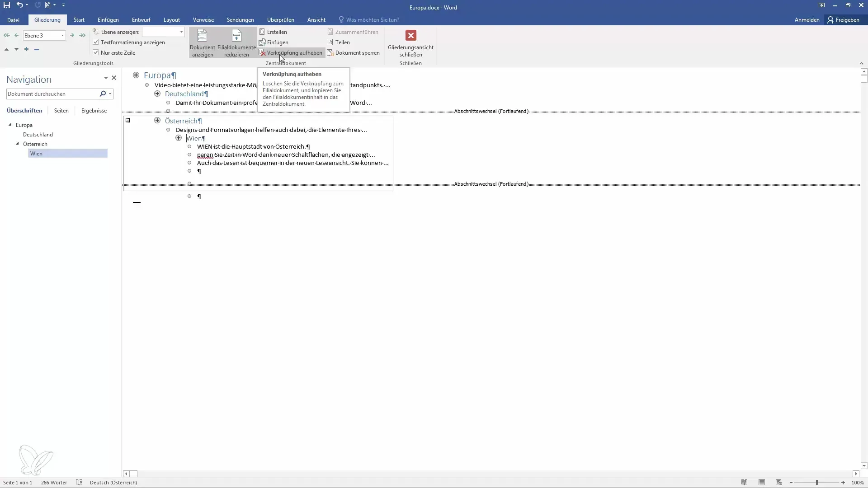Switch to read mode view in the status bar
The image size is (868, 488).
click(744, 483)
